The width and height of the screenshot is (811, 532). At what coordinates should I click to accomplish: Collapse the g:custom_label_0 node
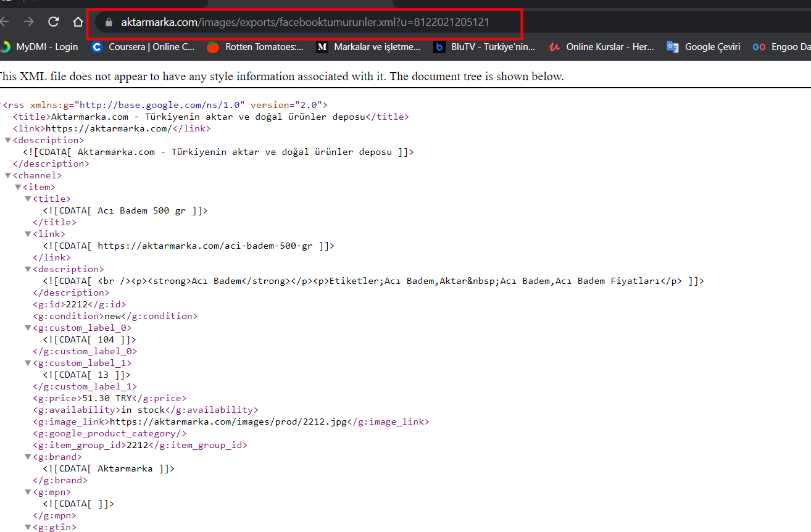(x=28, y=328)
